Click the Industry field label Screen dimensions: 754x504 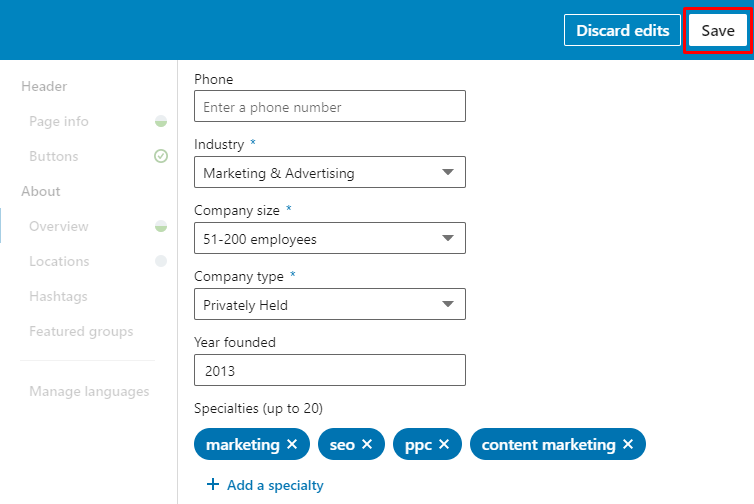pyautogui.click(x=219, y=144)
